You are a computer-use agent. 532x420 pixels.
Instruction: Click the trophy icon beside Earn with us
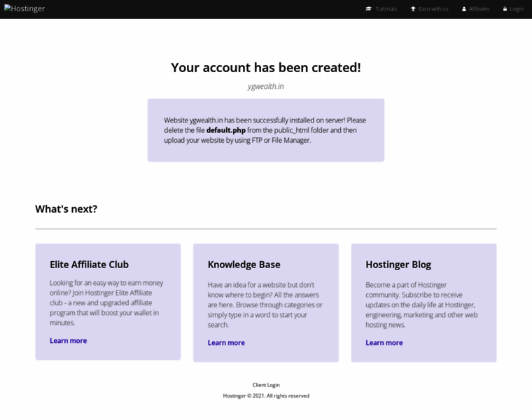coord(413,9)
